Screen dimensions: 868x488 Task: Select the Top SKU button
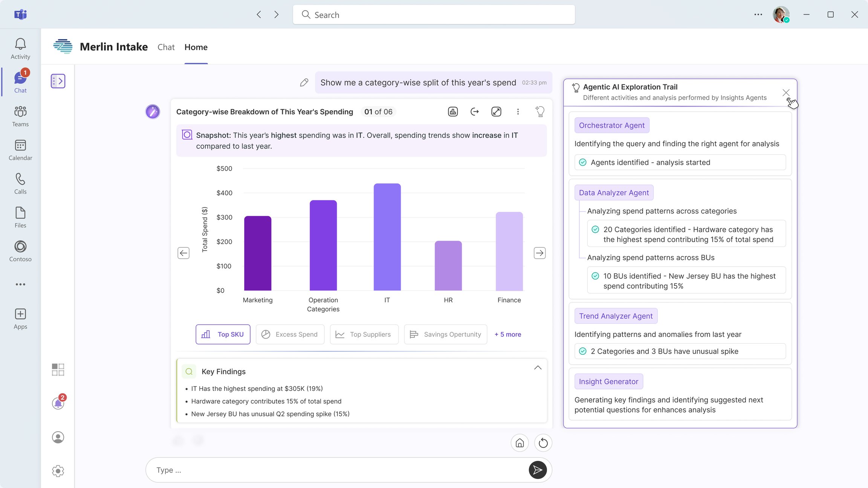[223, 334]
